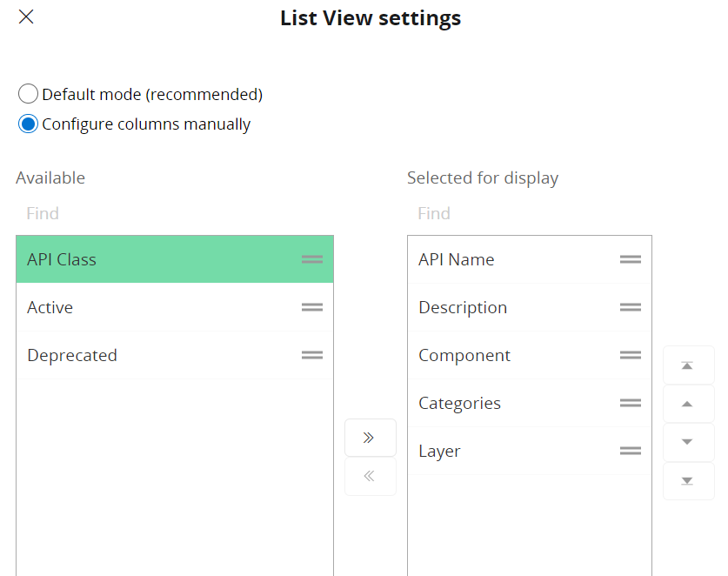Screen dimensions: 728x576
Task: Click the move to top arrow button
Action: point(687,365)
